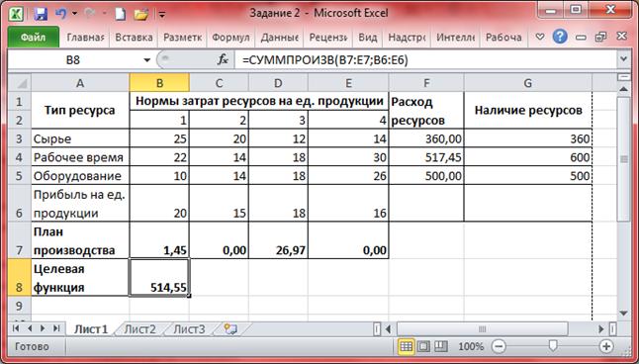639x364 pixels.
Task: Switch to Normal view in status bar
Action: point(406,346)
